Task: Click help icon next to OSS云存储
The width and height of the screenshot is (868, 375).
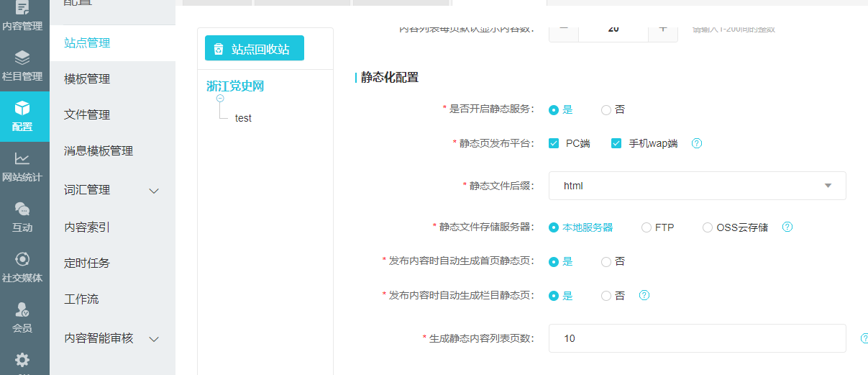Action: click(x=787, y=227)
